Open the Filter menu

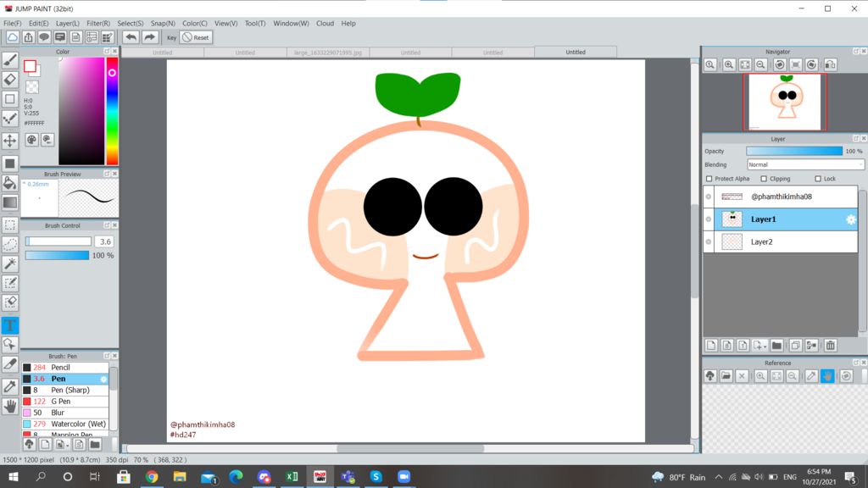pos(98,23)
